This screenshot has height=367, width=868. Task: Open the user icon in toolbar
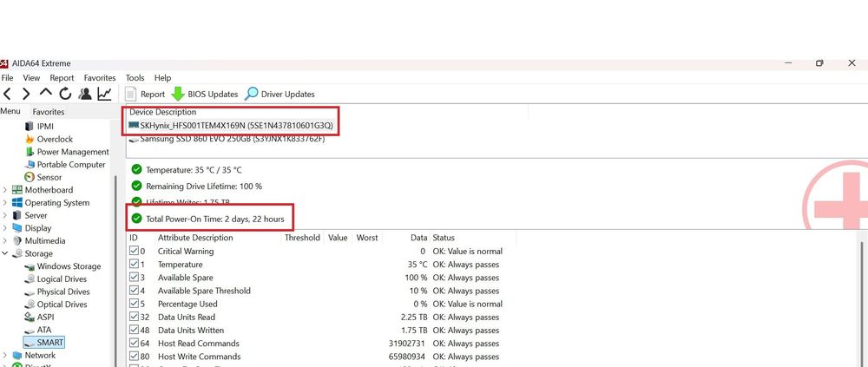pos(85,94)
